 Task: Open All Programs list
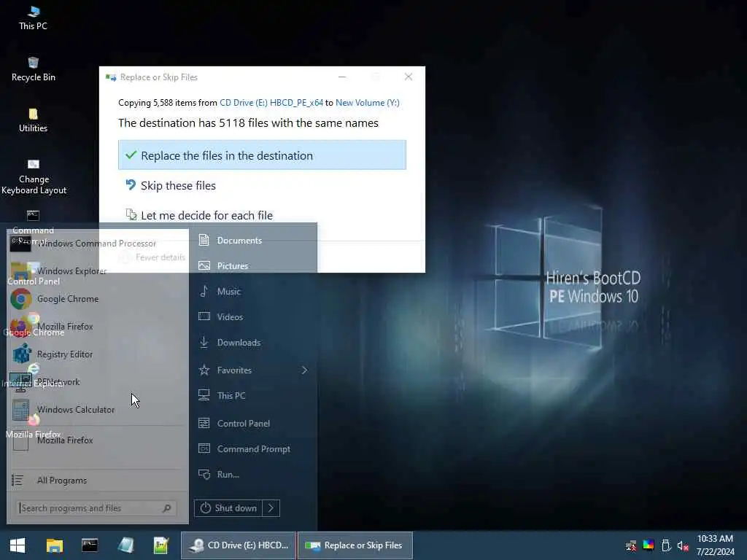96,481
